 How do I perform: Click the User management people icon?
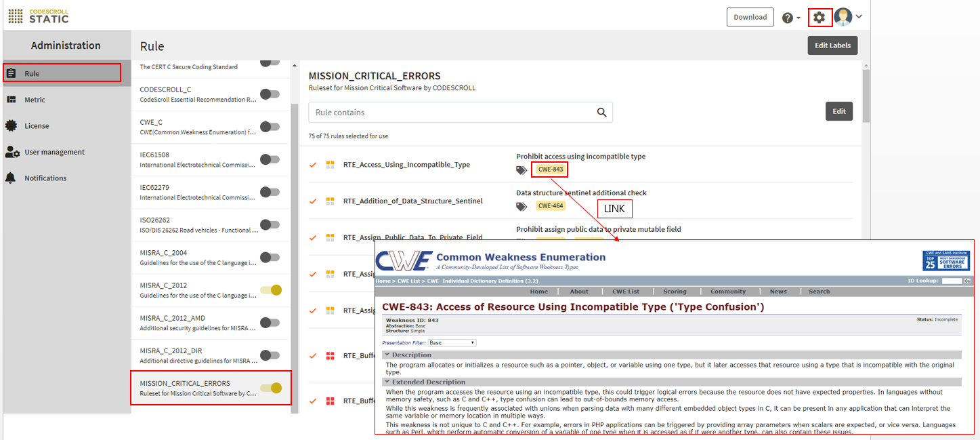[x=12, y=152]
